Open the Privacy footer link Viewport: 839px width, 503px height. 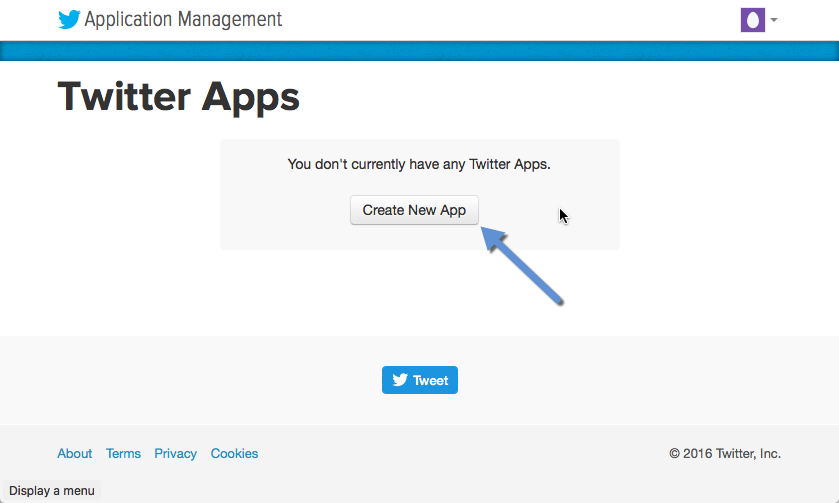click(175, 453)
